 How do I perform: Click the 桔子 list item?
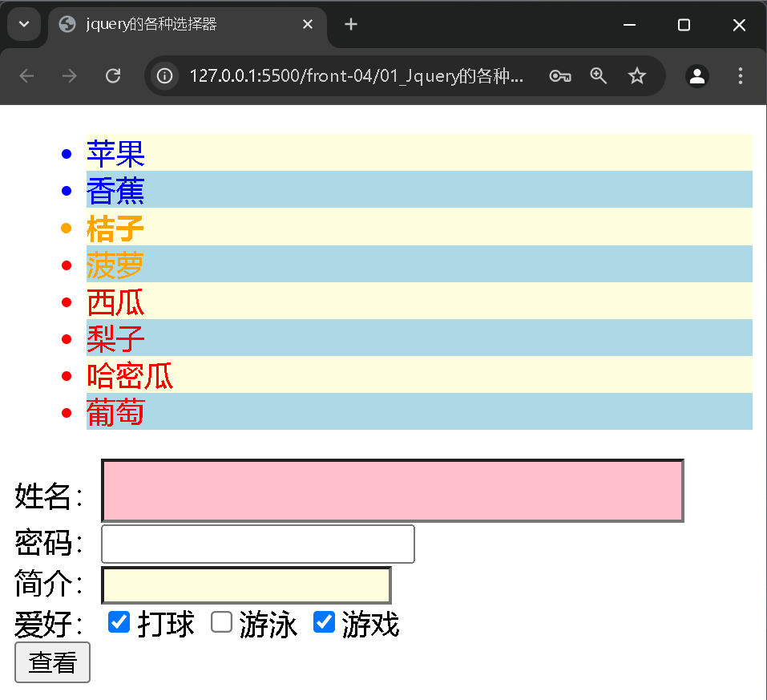pos(419,227)
